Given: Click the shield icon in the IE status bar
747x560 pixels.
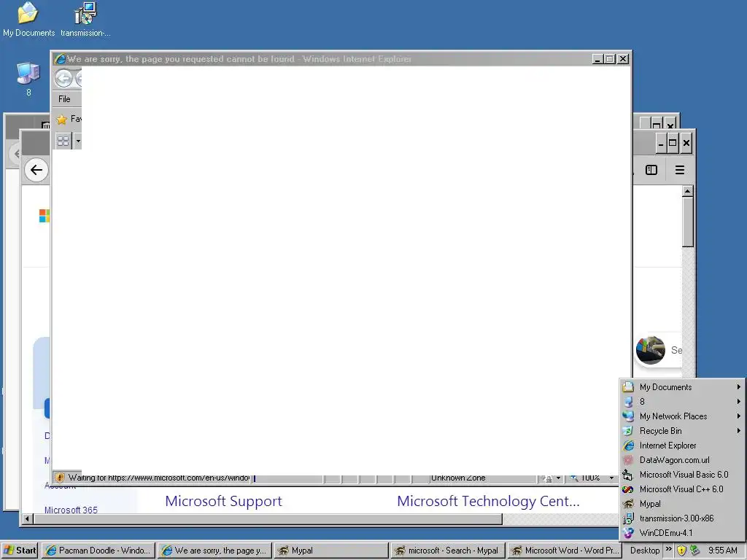Looking at the screenshot, I should click(60, 477).
